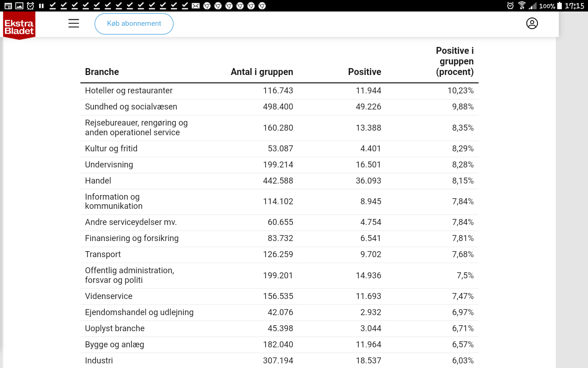
Task: Click the Kultur og fritid row label
Action: point(111,149)
